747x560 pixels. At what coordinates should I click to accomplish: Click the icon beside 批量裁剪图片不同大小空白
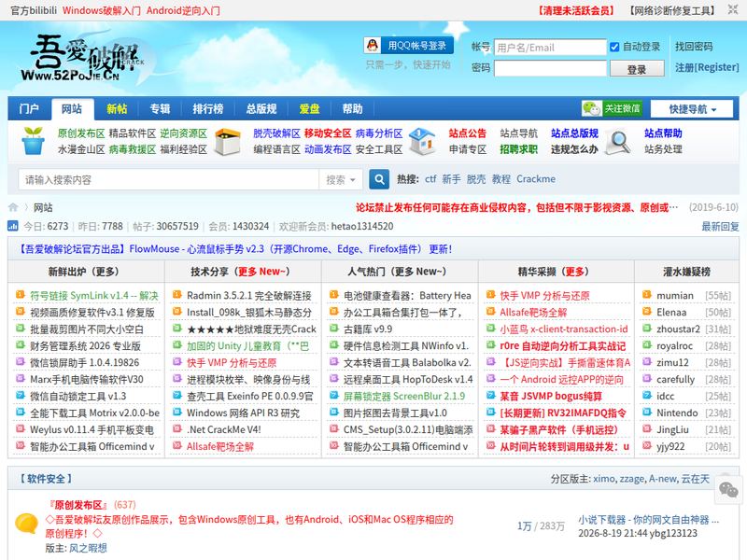[x=21, y=329]
